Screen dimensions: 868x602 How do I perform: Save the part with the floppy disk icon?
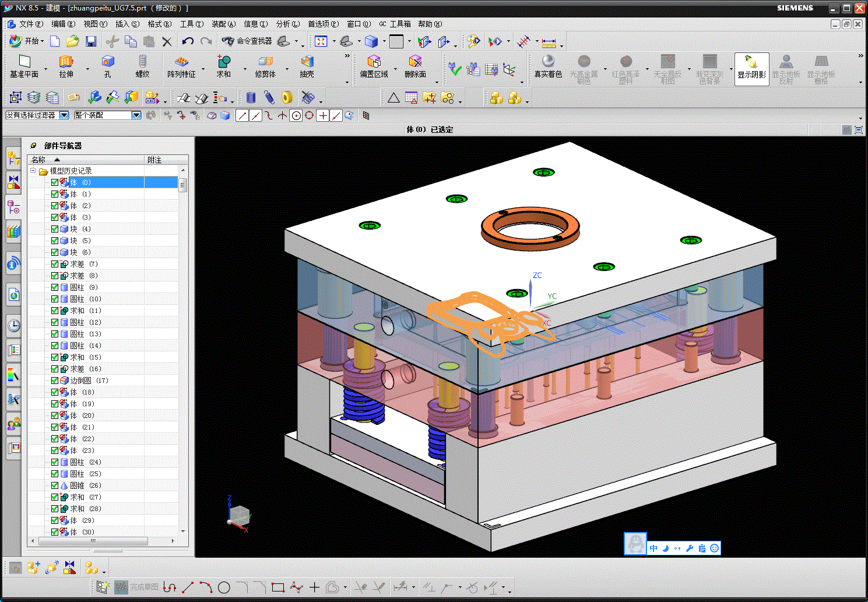coord(91,41)
